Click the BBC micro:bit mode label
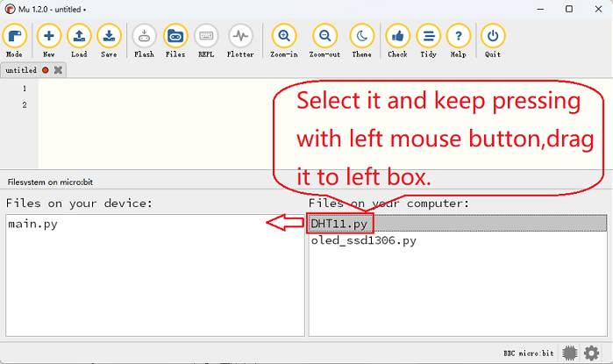 [x=529, y=353]
